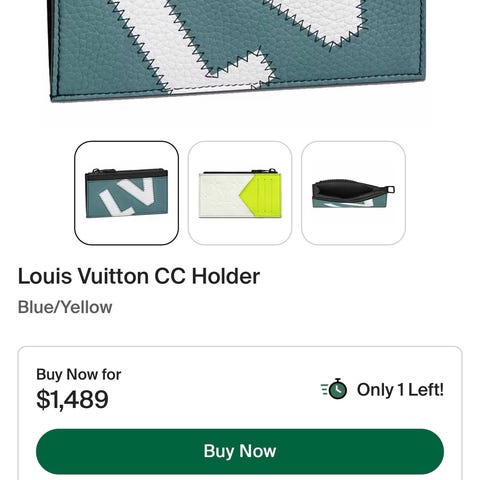The width and height of the screenshot is (480, 480).
Task: Click the zipper pull in third thumbnail
Action: [391, 190]
